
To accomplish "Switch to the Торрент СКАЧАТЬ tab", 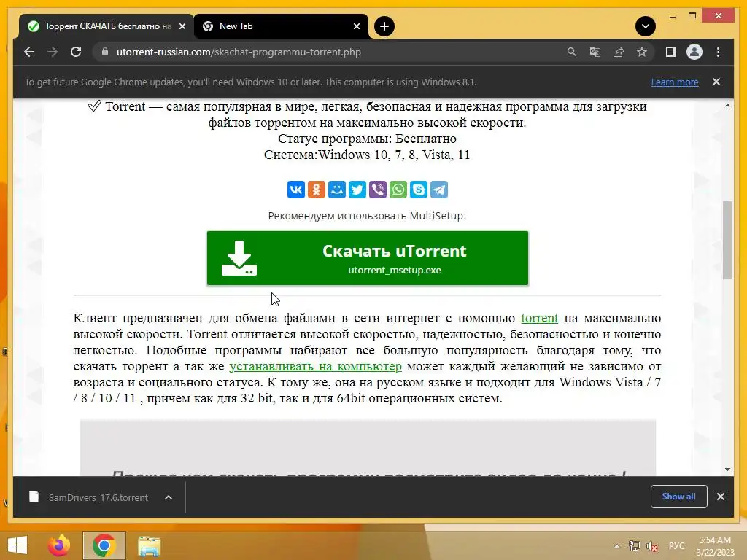I will [x=107, y=26].
